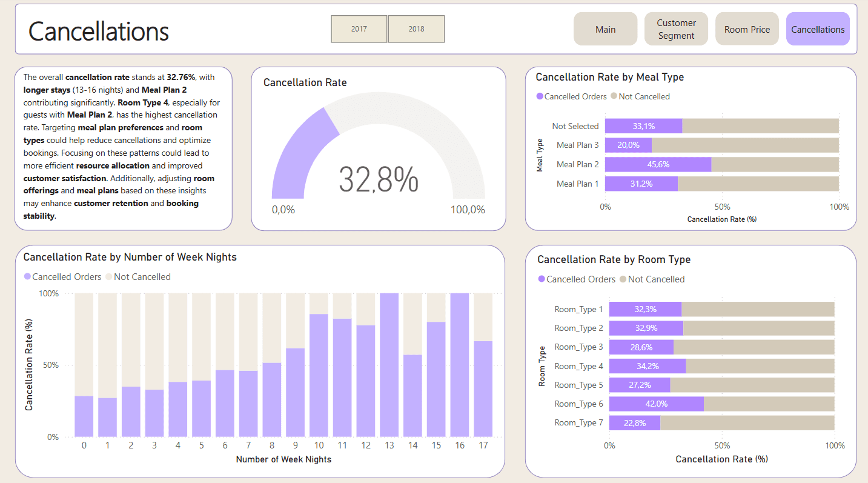The width and height of the screenshot is (868, 483).
Task: Go to the Customer Segment page
Action: tap(676, 29)
